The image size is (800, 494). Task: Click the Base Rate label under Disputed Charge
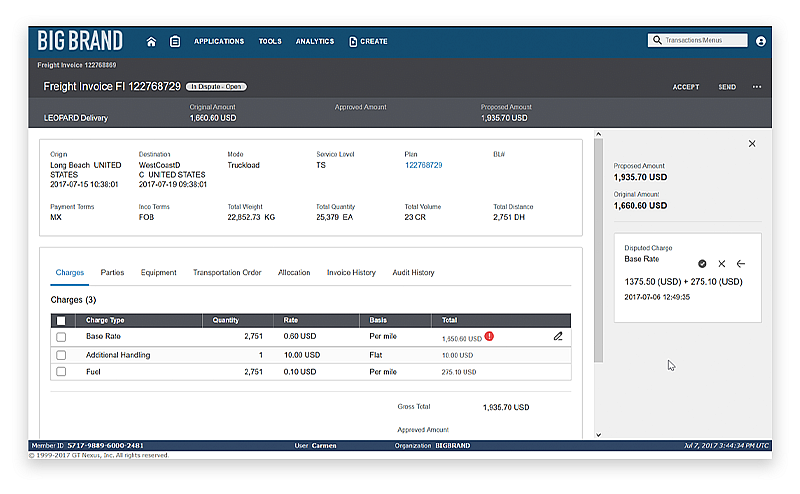[641, 259]
